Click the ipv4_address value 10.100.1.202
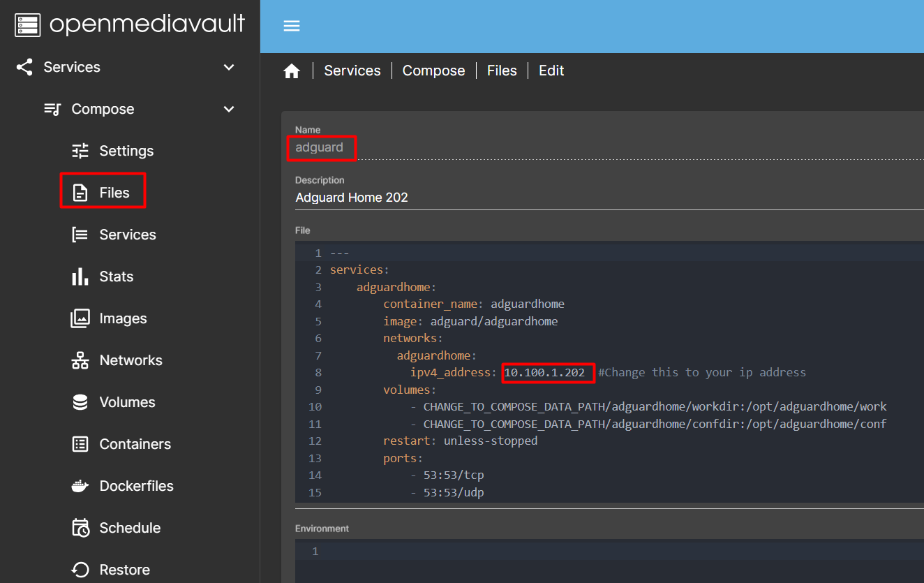Image resolution: width=924 pixels, height=583 pixels. pyautogui.click(x=545, y=372)
